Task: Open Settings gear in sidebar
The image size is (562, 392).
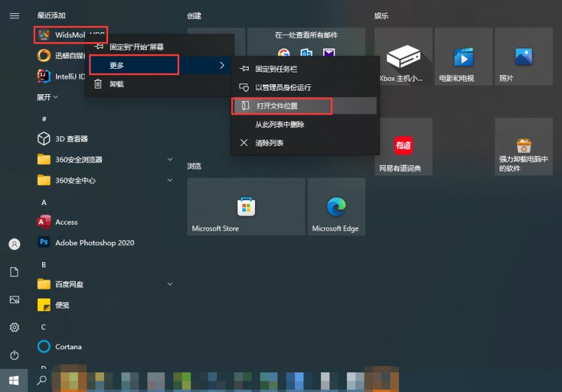Action: (x=14, y=327)
